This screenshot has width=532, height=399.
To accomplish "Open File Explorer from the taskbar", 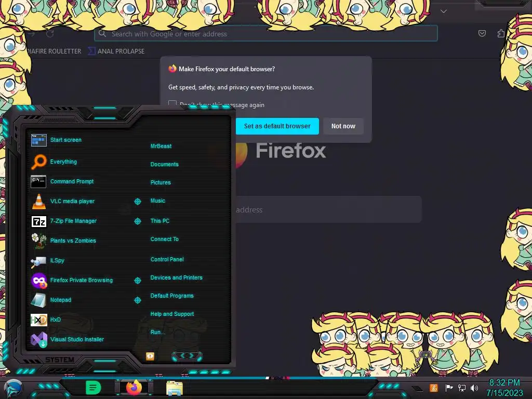I will point(175,388).
